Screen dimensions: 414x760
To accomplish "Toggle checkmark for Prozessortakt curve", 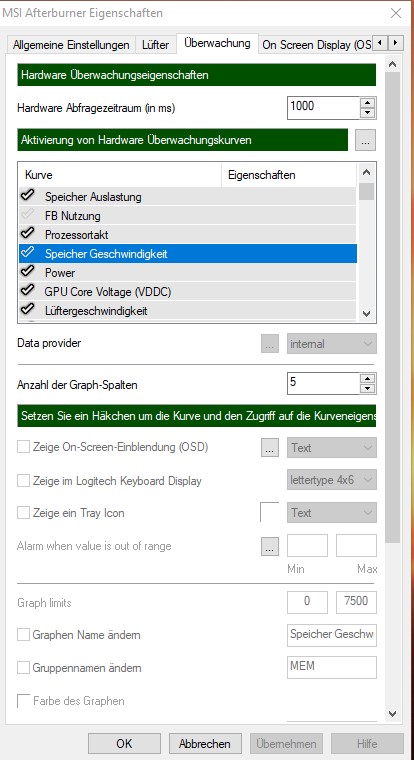I will (28, 234).
